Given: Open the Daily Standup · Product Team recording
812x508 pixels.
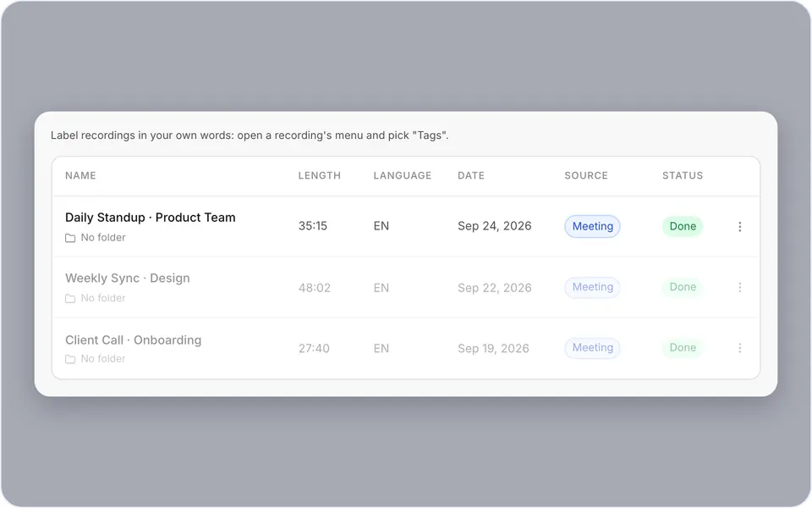Looking at the screenshot, I should [x=151, y=218].
